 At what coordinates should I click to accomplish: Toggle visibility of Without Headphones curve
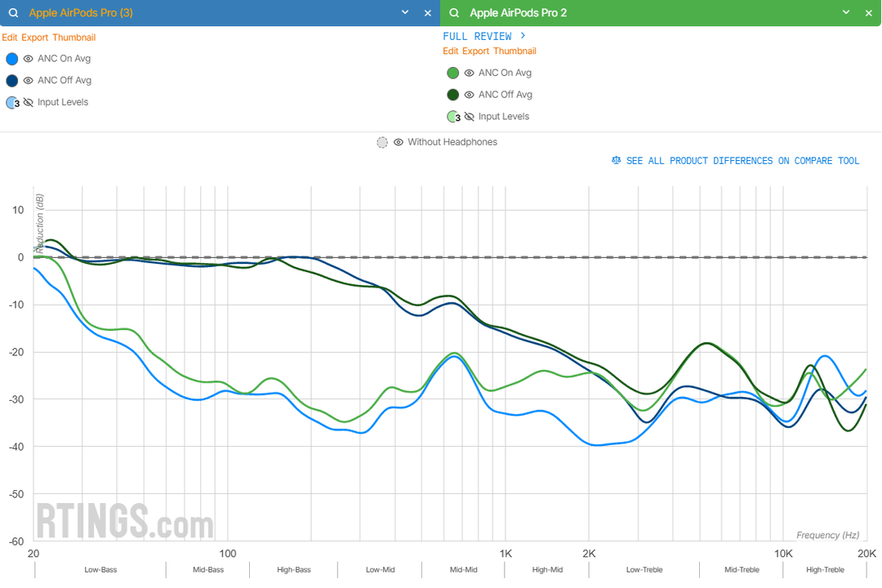399,141
